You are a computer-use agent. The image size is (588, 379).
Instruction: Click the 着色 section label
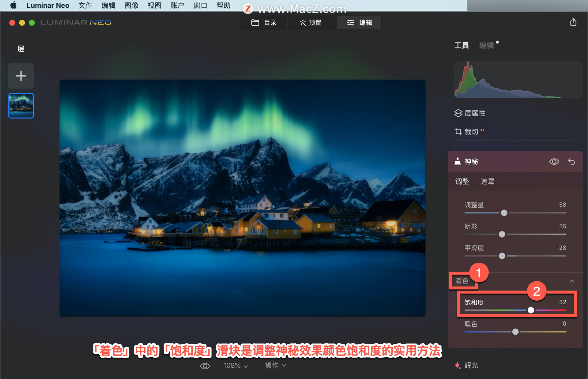click(x=462, y=281)
